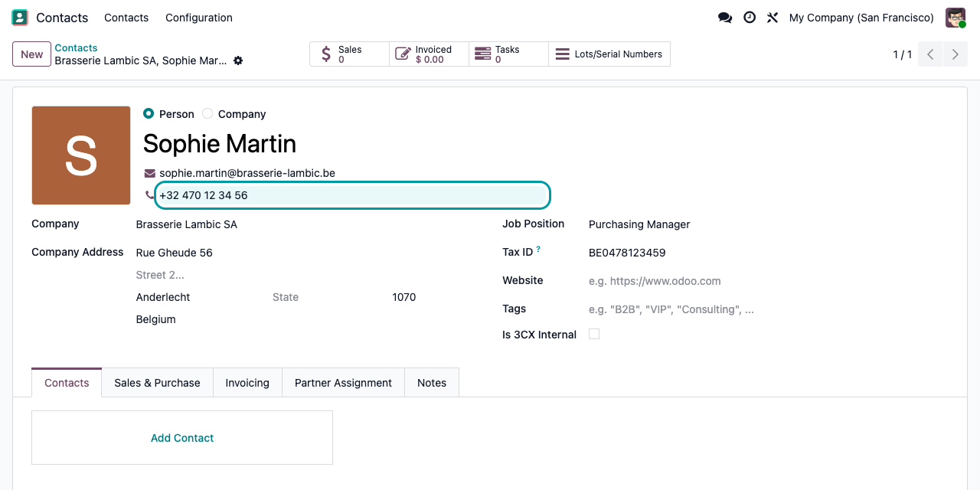Open the Activities clock icon
This screenshot has width=980, height=490.
(750, 18)
